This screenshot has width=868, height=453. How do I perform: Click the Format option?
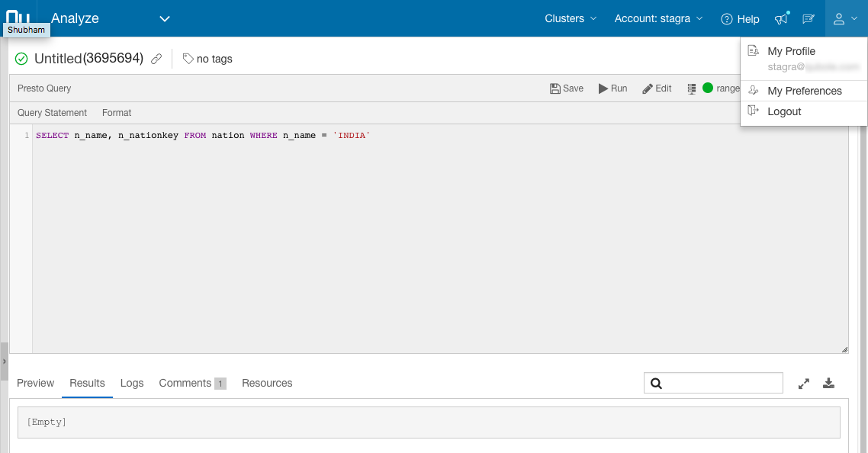[116, 112]
